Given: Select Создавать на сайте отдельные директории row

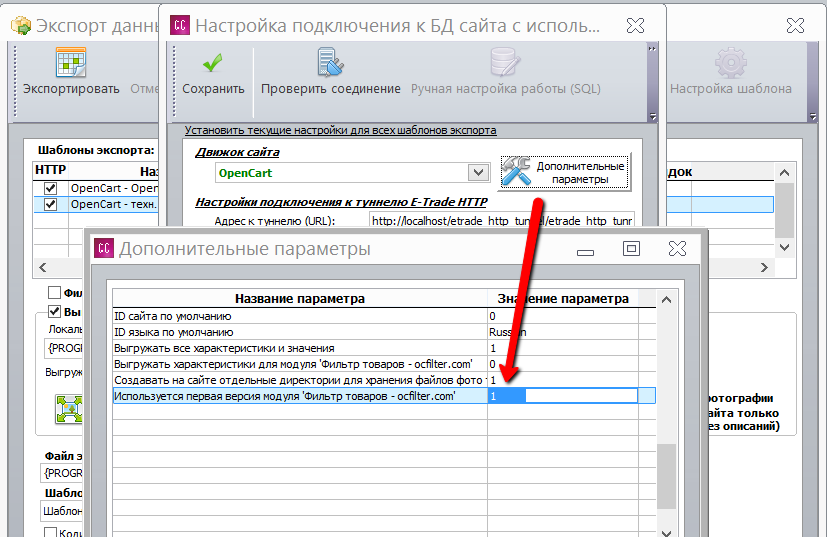Looking at the screenshot, I should coord(384,380).
